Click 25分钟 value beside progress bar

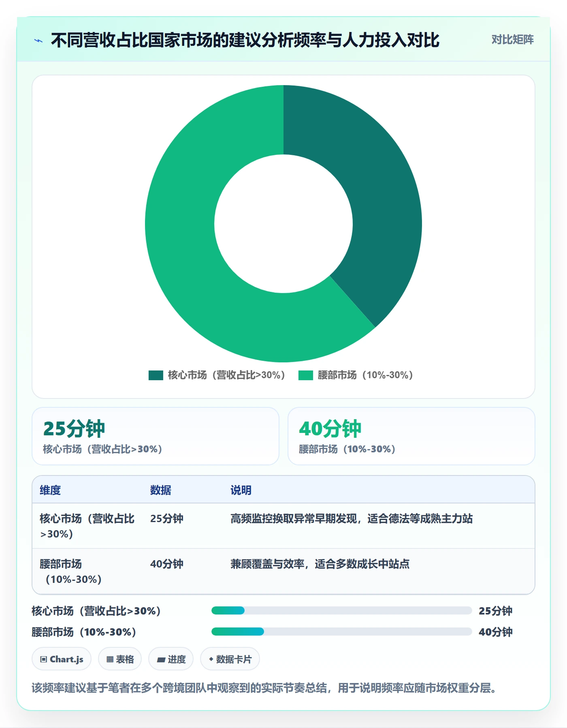496,611
